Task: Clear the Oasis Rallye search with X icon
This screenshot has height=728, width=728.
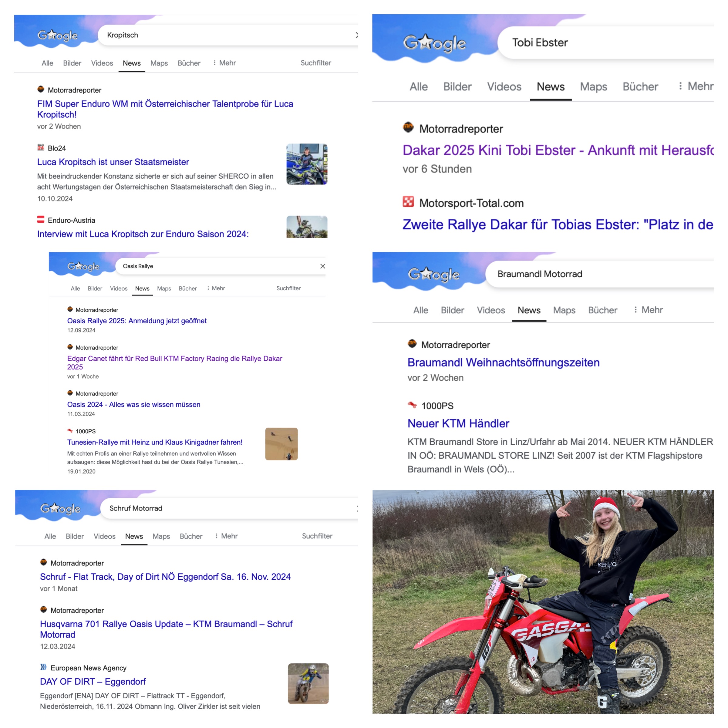Action: tap(322, 266)
